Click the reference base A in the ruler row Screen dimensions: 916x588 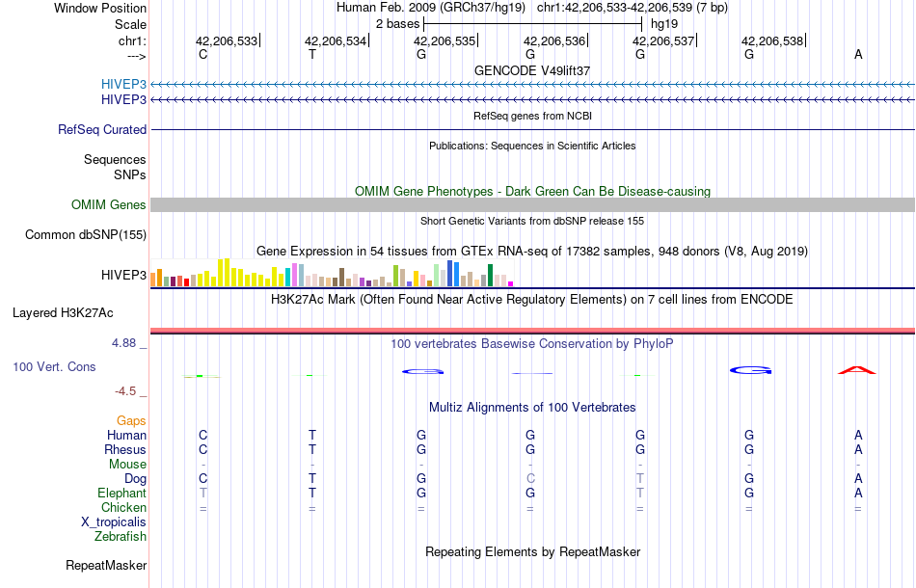[x=858, y=54]
